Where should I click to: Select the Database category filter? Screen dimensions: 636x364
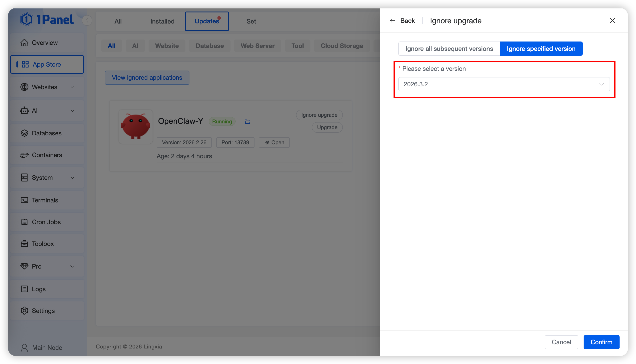click(209, 46)
